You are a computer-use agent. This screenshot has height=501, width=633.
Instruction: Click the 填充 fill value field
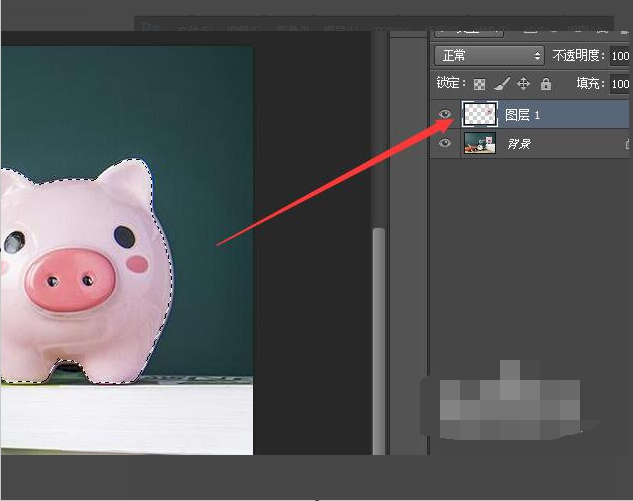tap(620, 84)
